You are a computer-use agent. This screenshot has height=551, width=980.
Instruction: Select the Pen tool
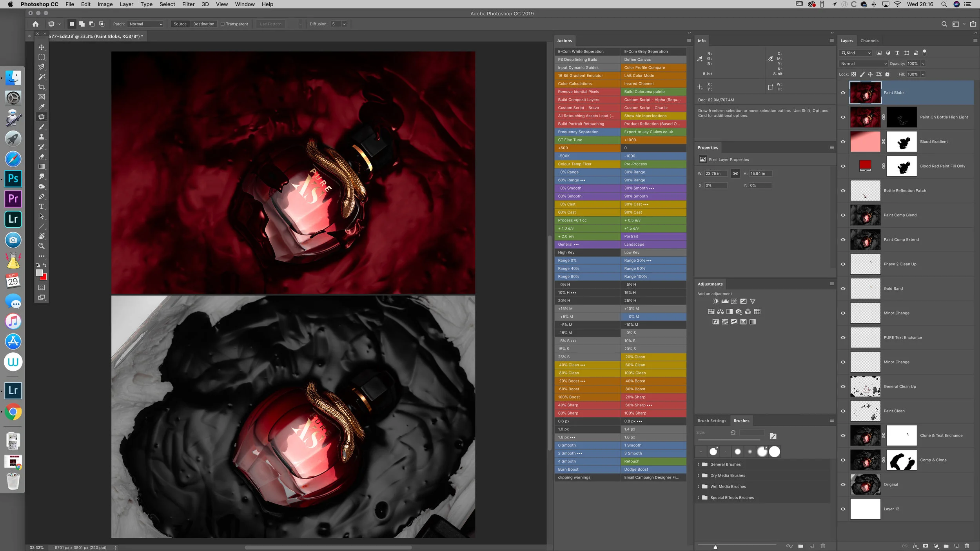tap(42, 196)
